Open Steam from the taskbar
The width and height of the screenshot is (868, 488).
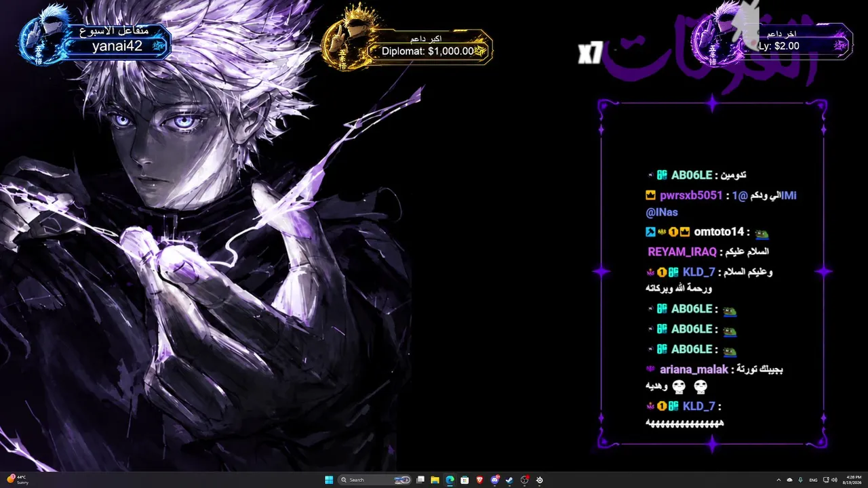coord(509,480)
